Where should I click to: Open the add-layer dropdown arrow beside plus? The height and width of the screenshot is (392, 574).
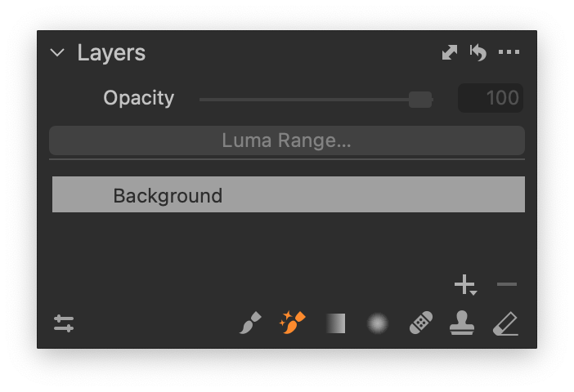point(473,293)
